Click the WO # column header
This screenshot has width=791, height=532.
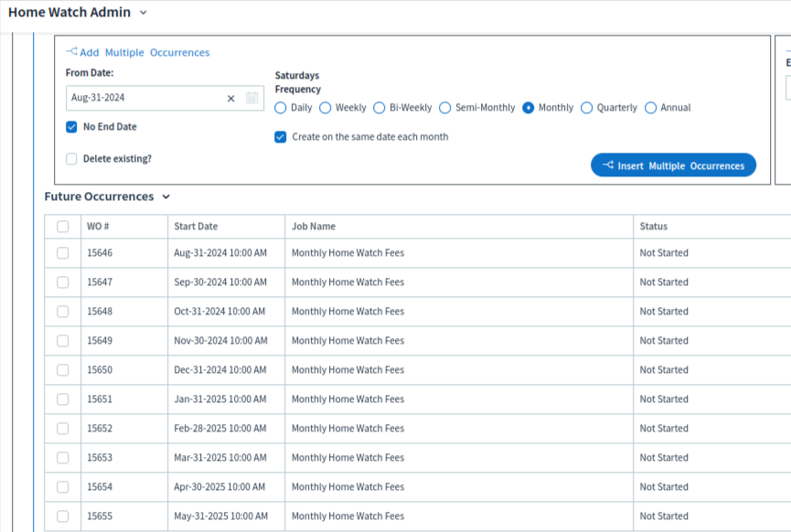[98, 227]
